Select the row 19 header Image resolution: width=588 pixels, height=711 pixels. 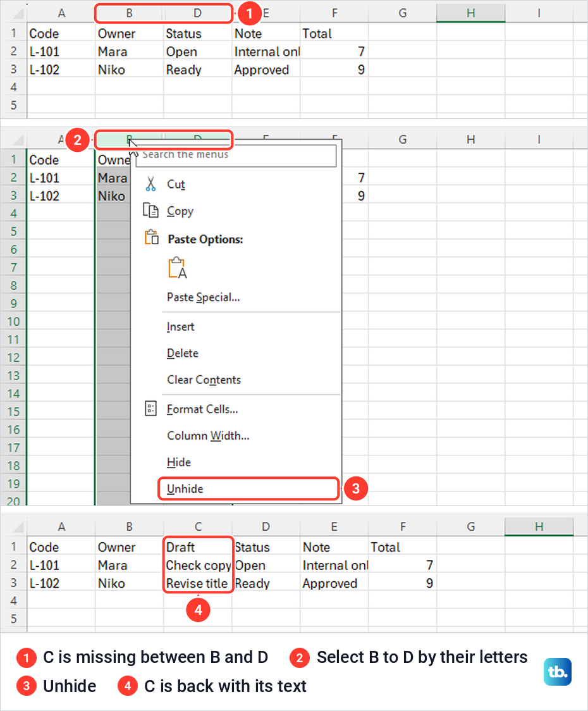coord(14,484)
